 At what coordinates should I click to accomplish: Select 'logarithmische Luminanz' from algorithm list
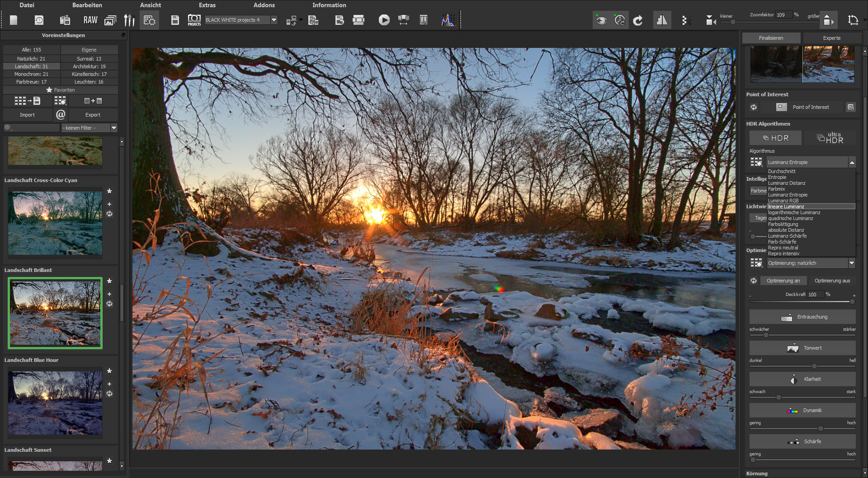point(794,212)
